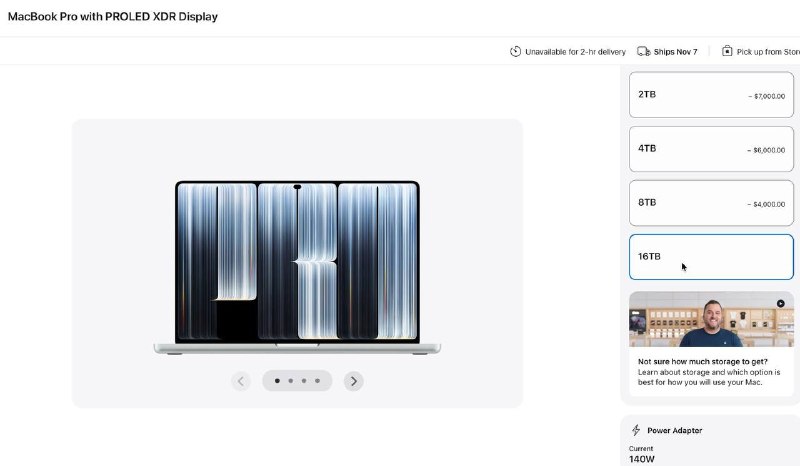Go to the next product image
The image size is (800, 466).
(x=354, y=381)
